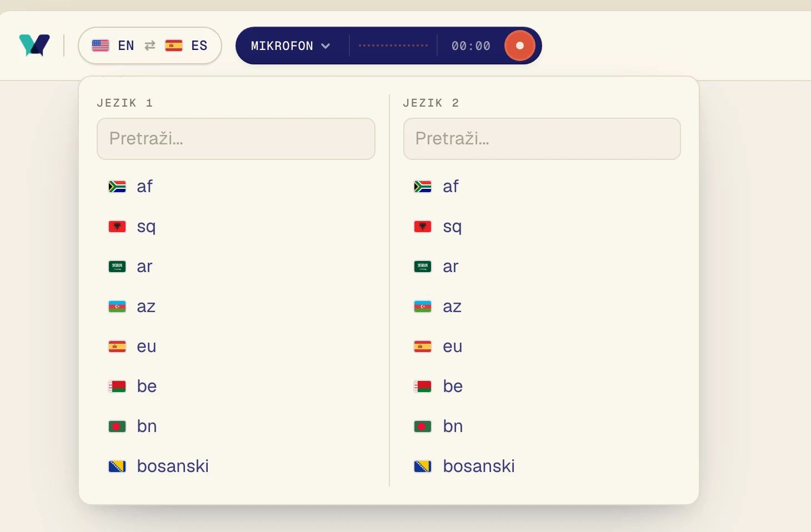Open the MIKROFON dropdown

(291, 46)
